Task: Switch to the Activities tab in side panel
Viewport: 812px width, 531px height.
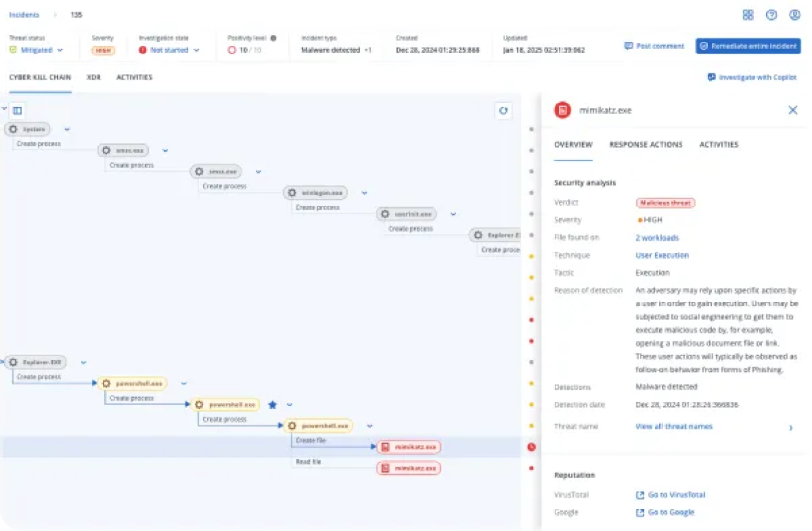Action: (x=719, y=145)
